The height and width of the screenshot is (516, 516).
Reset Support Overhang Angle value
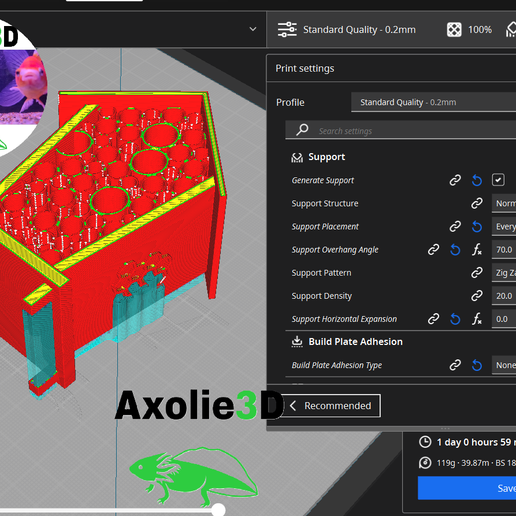point(455,250)
